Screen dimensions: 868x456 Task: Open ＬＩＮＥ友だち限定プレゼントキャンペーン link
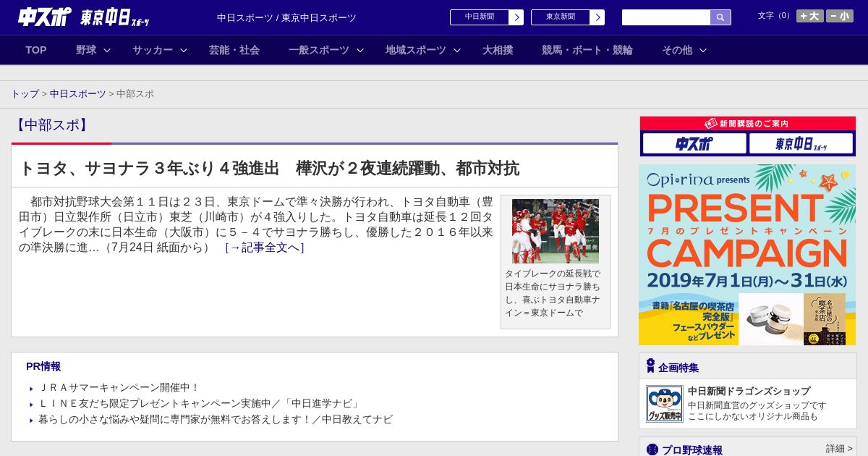199,404
